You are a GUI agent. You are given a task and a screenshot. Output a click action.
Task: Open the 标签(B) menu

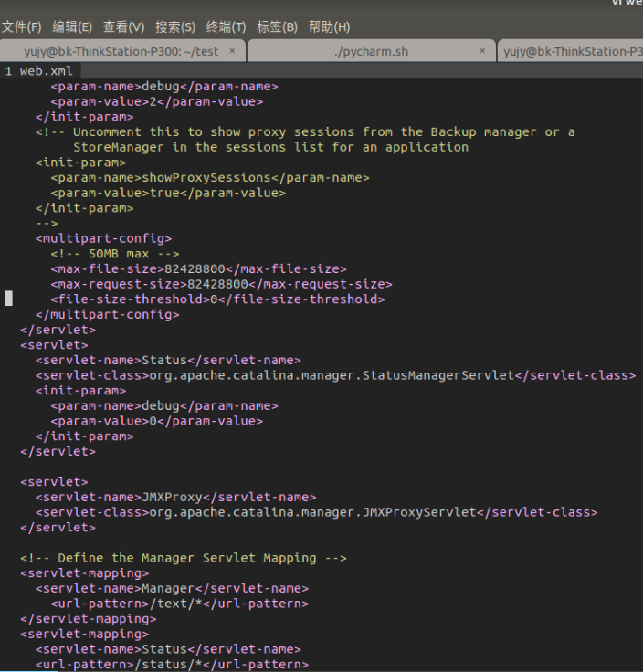[277, 26]
